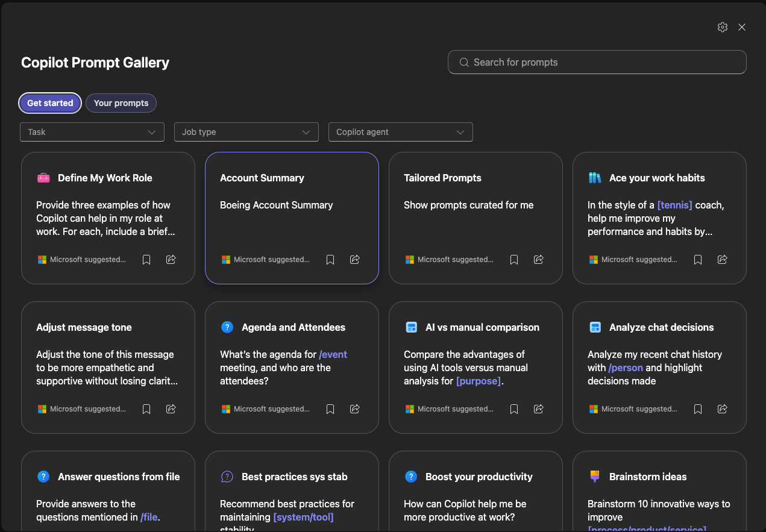The width and height of the screenshot is (766, 532).
Task: Click the [purpose] placeholder link
Action: [479, 381]
